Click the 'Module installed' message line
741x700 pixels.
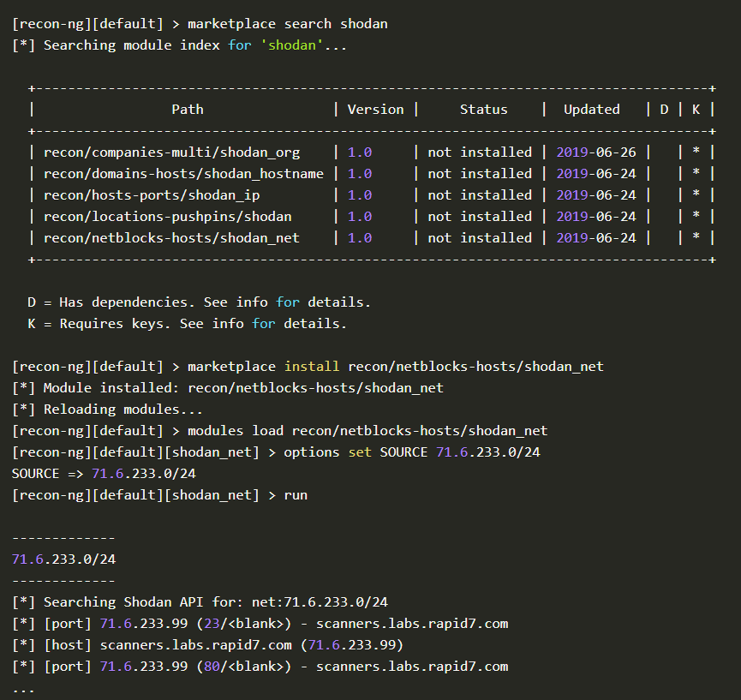click(x=228, y=388)
